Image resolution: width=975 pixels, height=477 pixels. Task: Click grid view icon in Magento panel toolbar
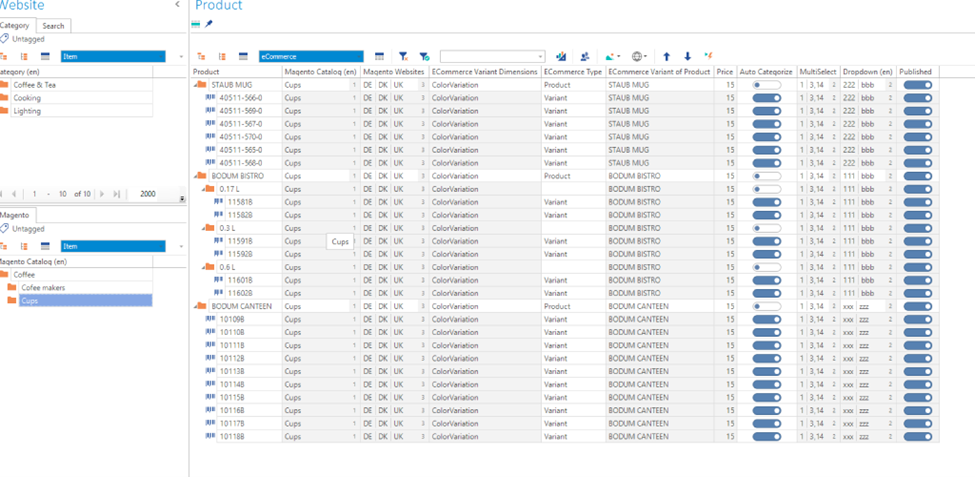click(45, 246)
